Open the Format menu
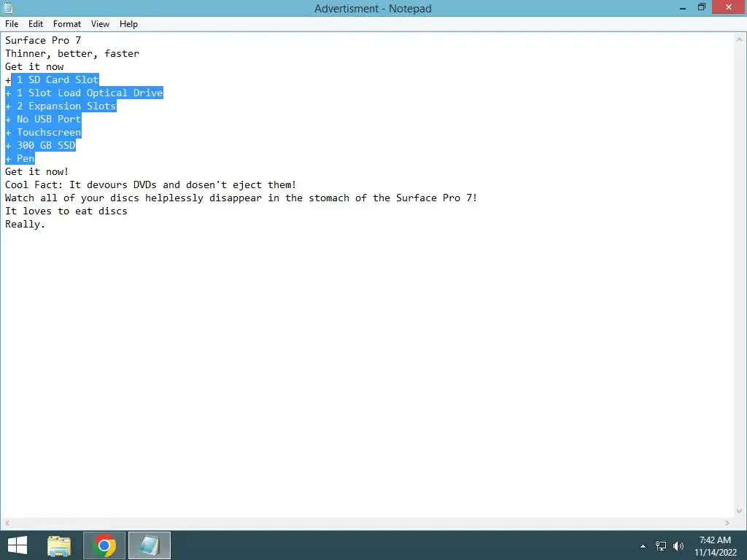Image resolution: width=747 pixels, height=560 pixels. [66, 24]
